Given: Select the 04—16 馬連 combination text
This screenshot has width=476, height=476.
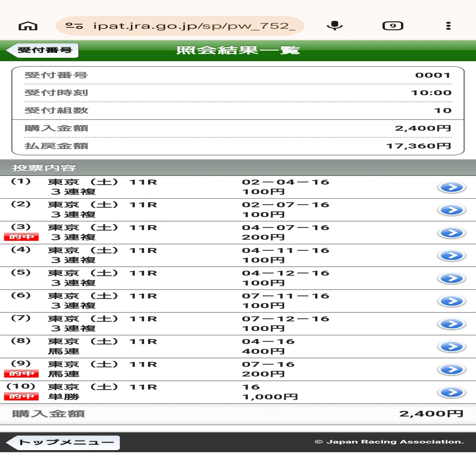Looking at the screenshot, I should [268, 342].
